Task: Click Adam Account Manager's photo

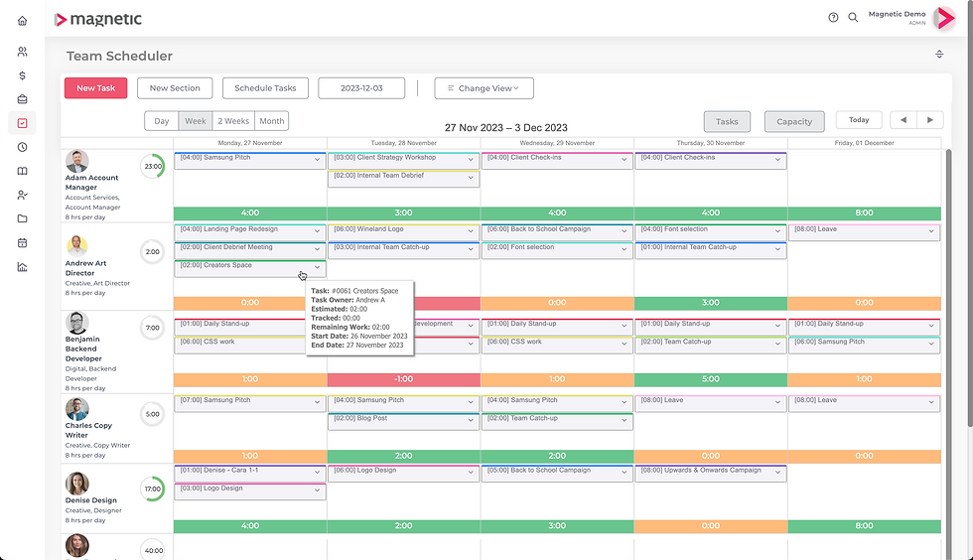Action: pos(77,162)
